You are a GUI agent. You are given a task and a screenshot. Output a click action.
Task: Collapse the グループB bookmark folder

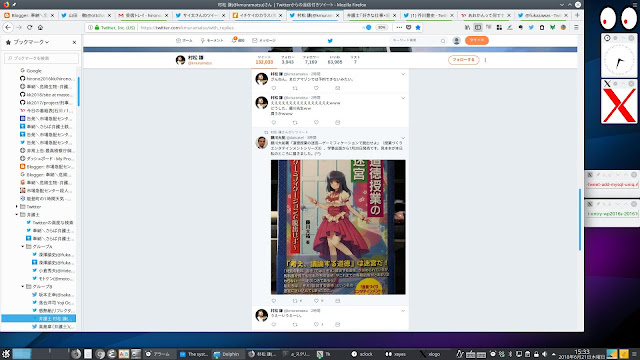(23, 287)
